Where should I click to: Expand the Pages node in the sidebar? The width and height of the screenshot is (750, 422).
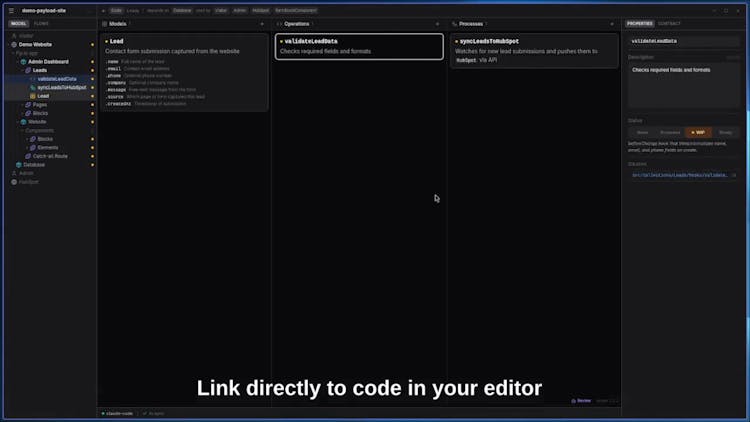pos(22,104)
